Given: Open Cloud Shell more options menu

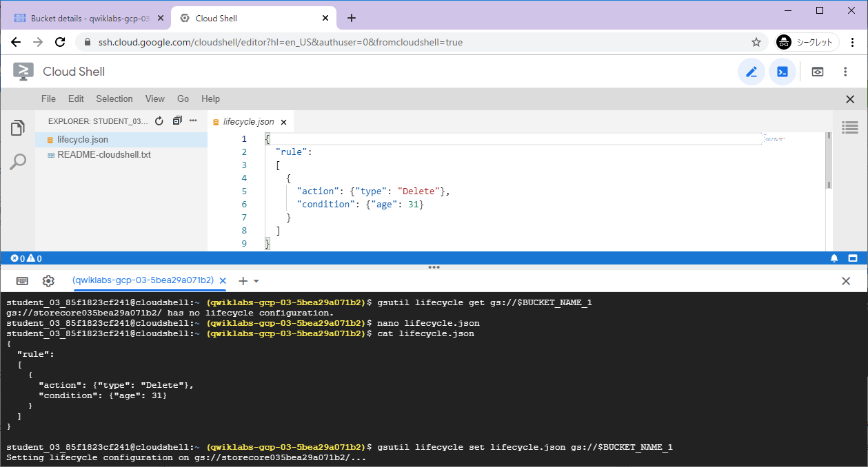Looking at the screenshot, I should 845,72.
